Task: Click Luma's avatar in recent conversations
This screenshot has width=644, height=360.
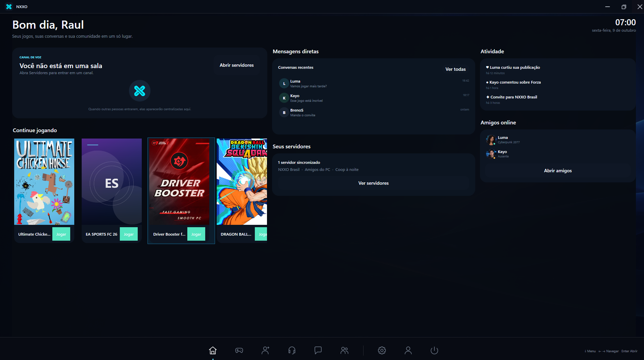Action: (x=284, y=84)
